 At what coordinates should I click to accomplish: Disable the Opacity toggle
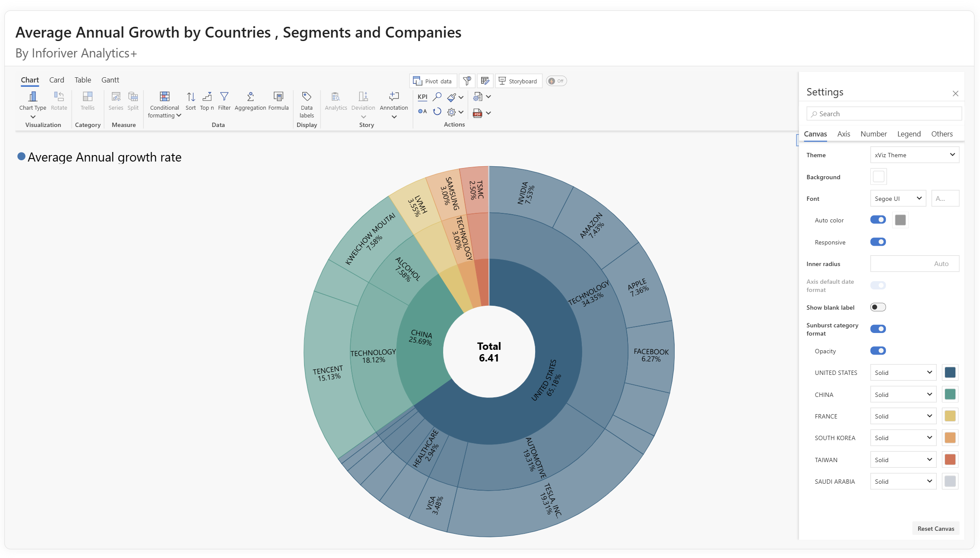(x=878, y=351)
